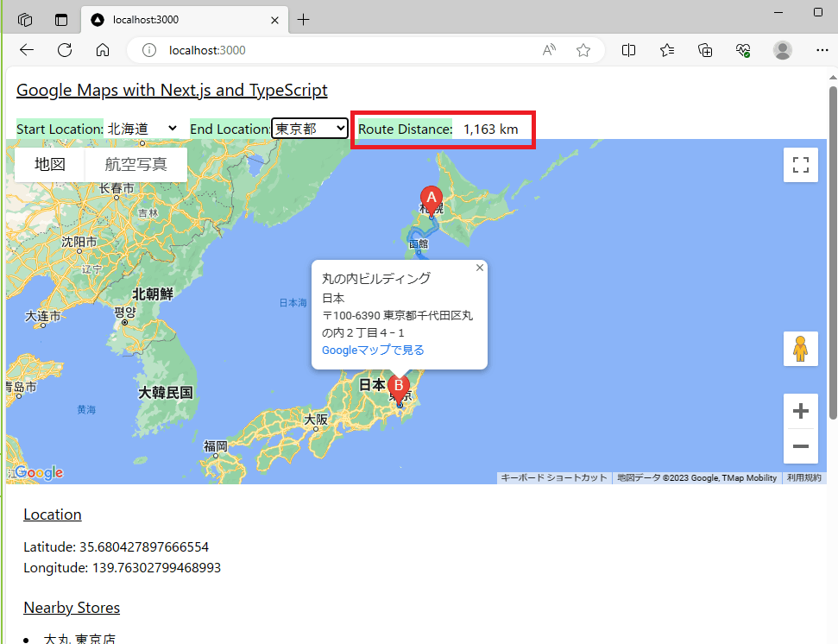Toggle fullscreen map view
838x644 pixels.
coord(800,165)
